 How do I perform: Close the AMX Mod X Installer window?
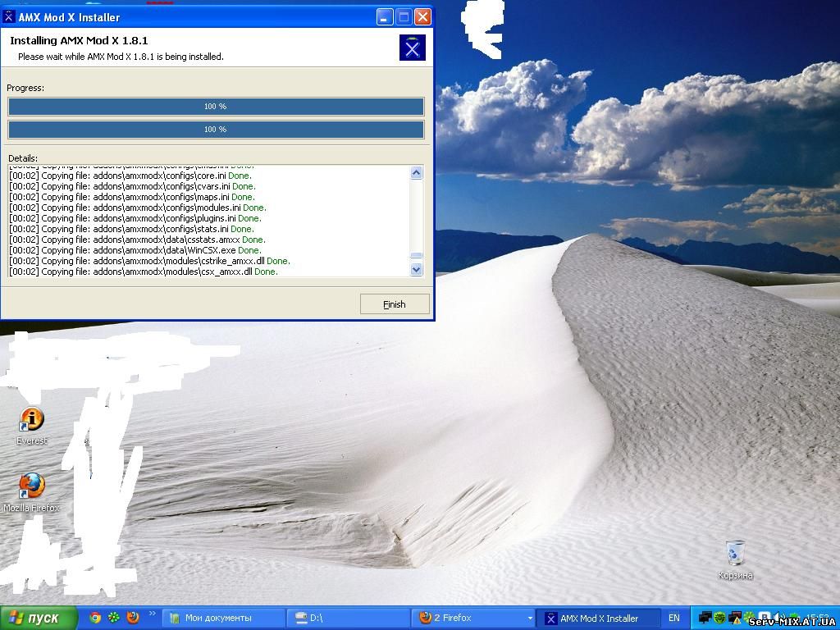(x=422, y=17)
